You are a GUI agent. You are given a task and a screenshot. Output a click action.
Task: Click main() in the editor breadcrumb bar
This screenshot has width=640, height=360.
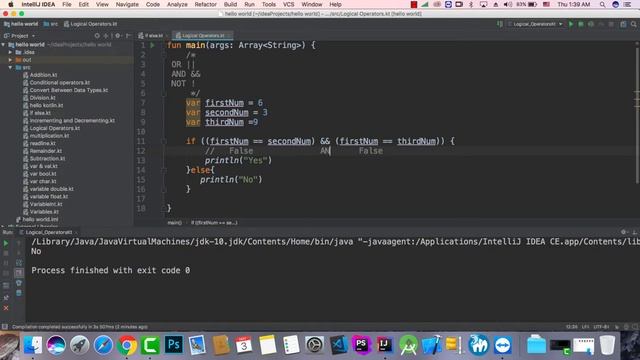tap(175, 223)
